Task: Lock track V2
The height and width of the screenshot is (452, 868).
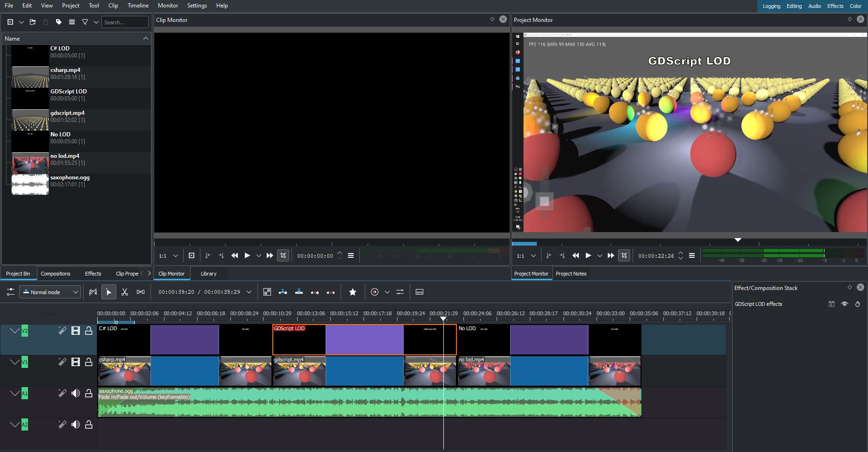Action: pos(89,331)
